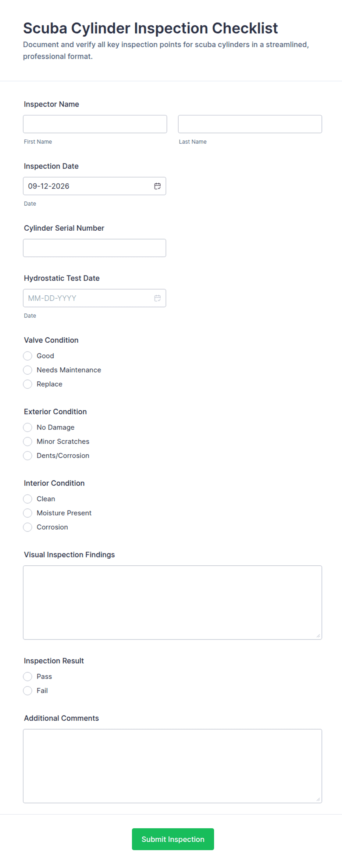342x868 pixels.
Task: Choose Minor Scratches exterior condition
Action: tap(28, 442)
